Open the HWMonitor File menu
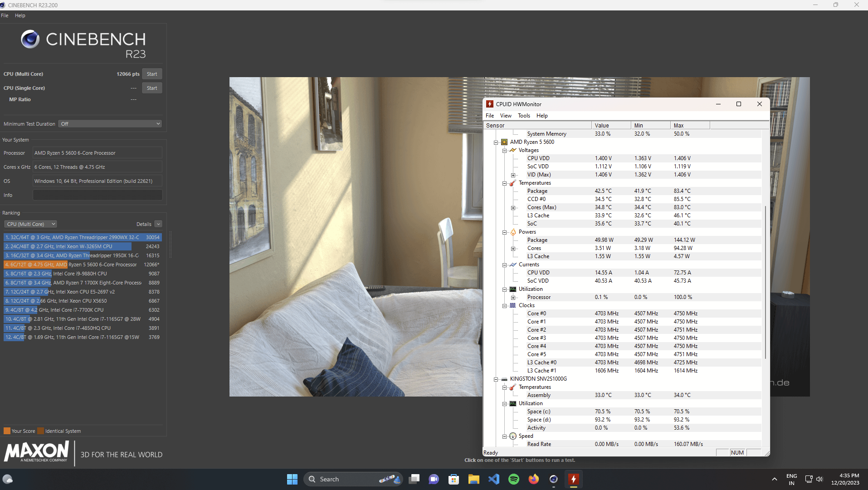The image size is (868, 490). pos(490,116)
